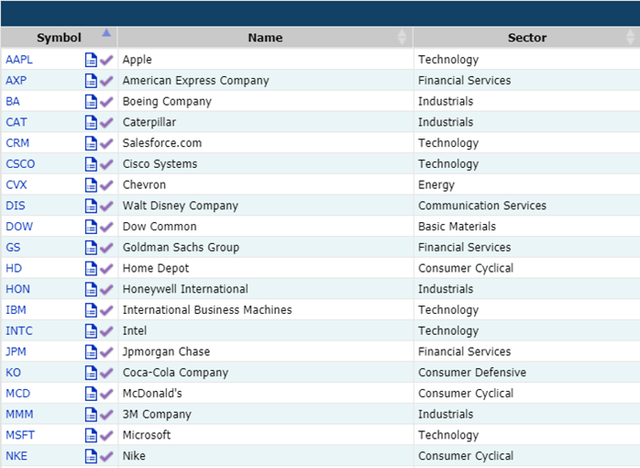Open the document icon in the JPM row
The width and height of the screenshot is (640, 468).
[91, 352]
